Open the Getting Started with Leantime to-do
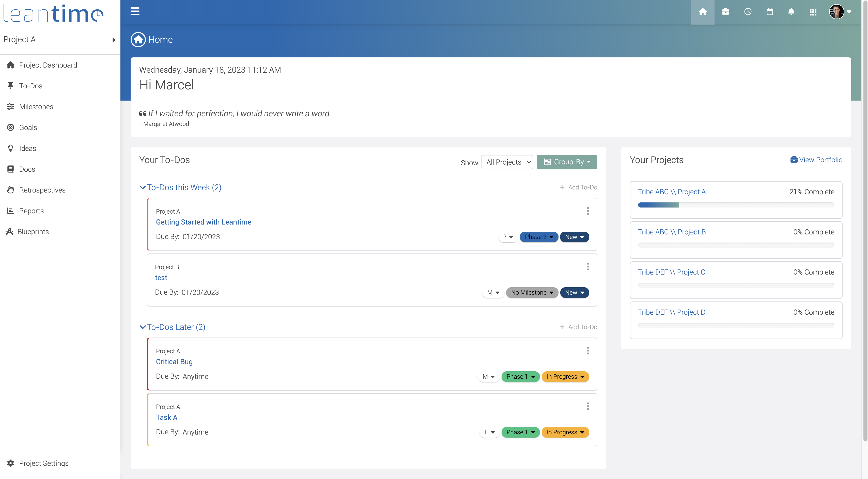Screen dimensions: 868x479 tap(204, 222)
